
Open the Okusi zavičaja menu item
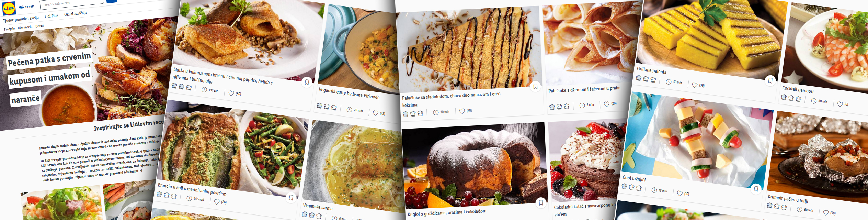(x=75, y=14)
